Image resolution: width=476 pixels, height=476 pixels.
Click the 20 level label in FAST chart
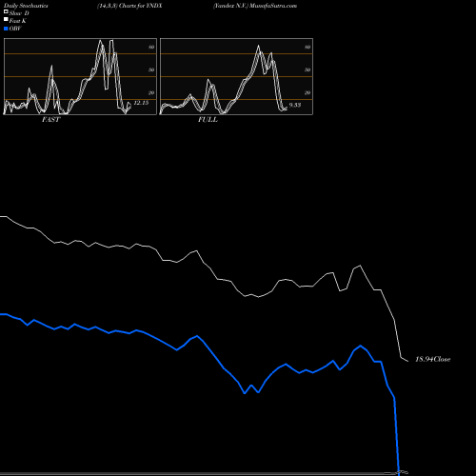click(151, 92)
